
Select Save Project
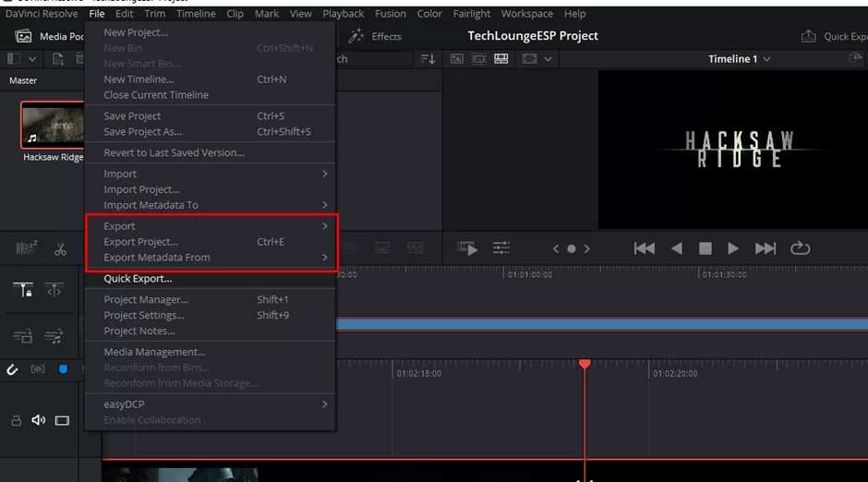click(211, 116)
